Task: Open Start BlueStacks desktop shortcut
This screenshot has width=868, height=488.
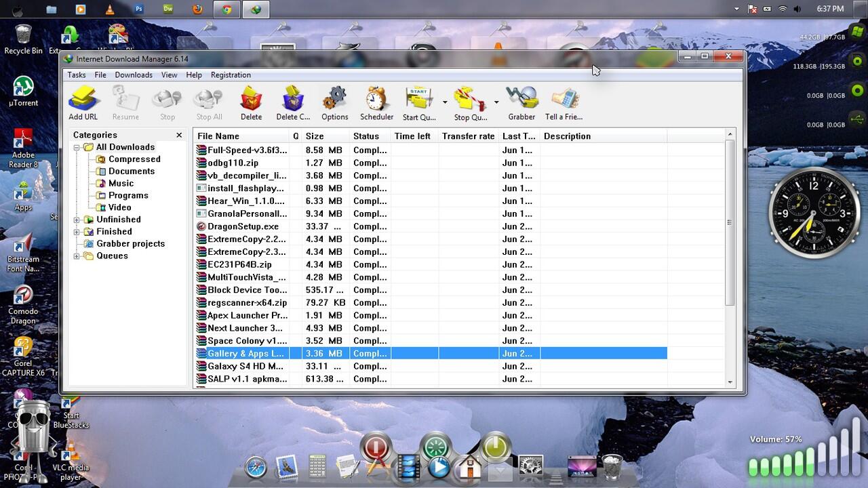Action: (x=71, y=412)
